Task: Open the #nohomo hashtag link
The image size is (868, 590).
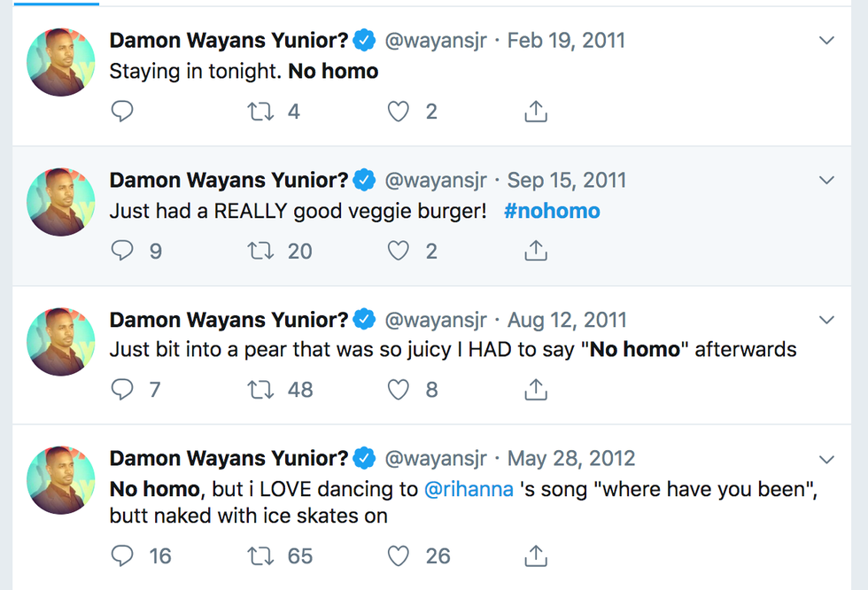Action: 552,211
